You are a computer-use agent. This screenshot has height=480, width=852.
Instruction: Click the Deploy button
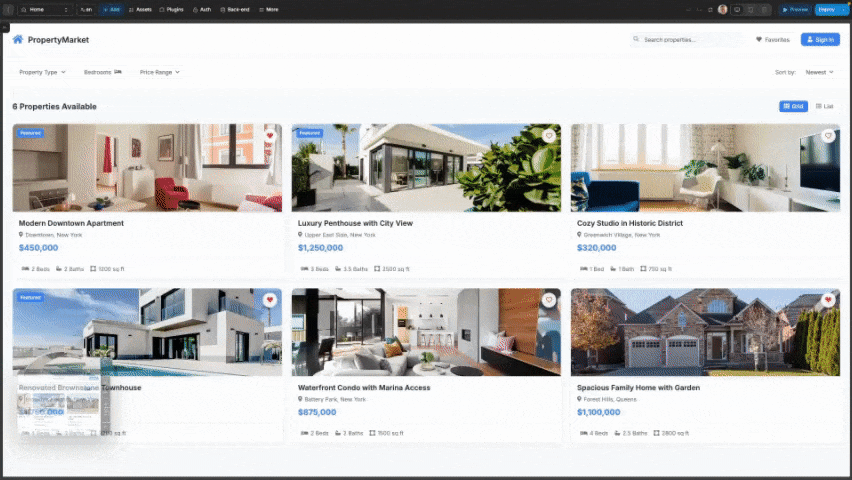tap(829, 9)
